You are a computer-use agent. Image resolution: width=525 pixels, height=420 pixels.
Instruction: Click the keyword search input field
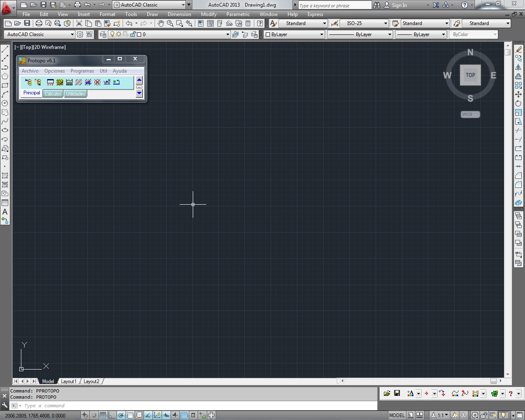coord(334,5)
